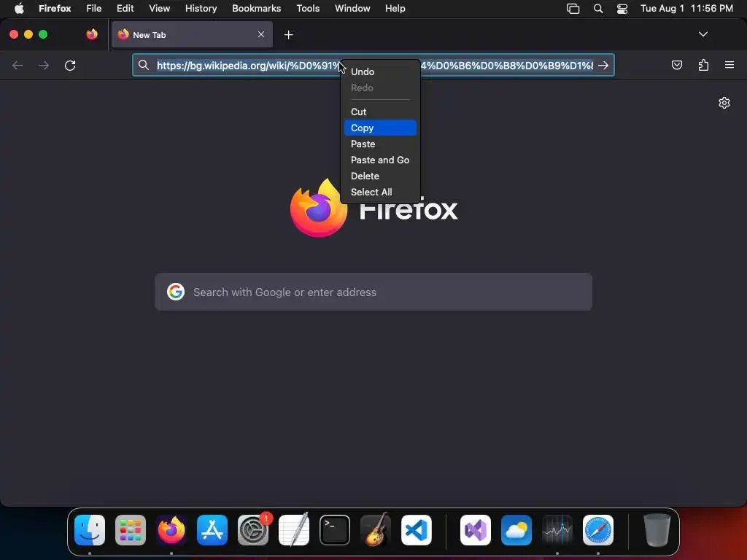Open Safari from the Dock
The width and height of the screenshot is (747, 560).
tap(598, 530)
